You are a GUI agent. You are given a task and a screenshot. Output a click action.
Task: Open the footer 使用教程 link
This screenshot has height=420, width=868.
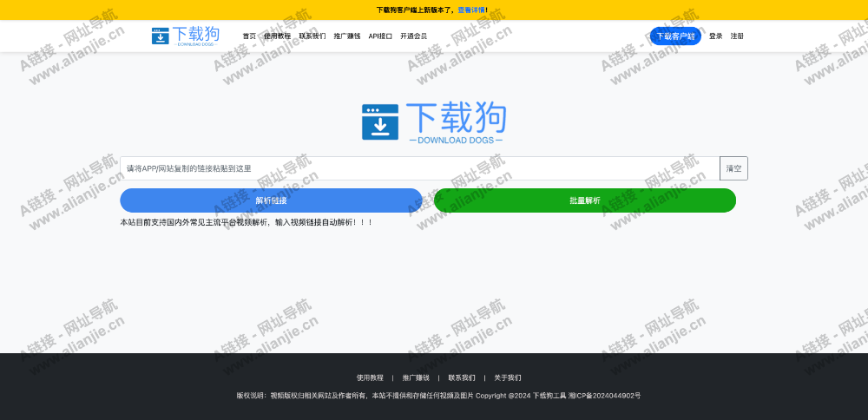coord(370,378)
